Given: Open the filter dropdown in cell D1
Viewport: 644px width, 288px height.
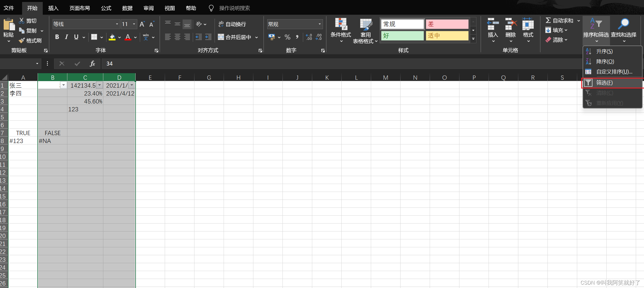Looking at the screenshot, I should pyautogui.click(x=132, y=85).
